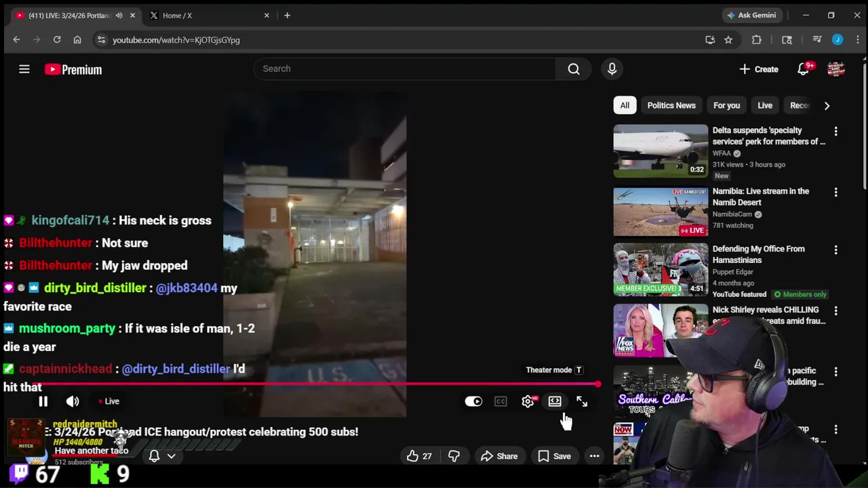The image size is (868, 488).
Task: Pause the live video
Action: [43, 401]
